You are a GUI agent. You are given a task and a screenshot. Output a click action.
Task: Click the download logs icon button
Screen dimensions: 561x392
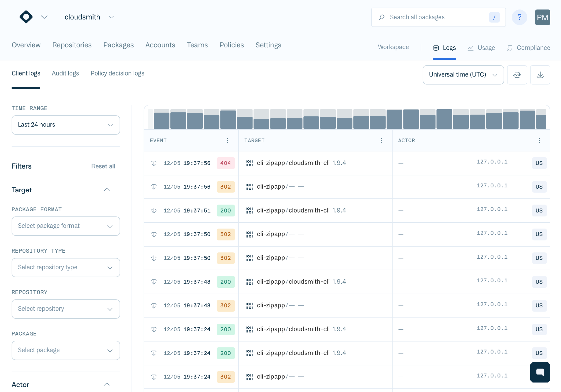tap(540, 75)
